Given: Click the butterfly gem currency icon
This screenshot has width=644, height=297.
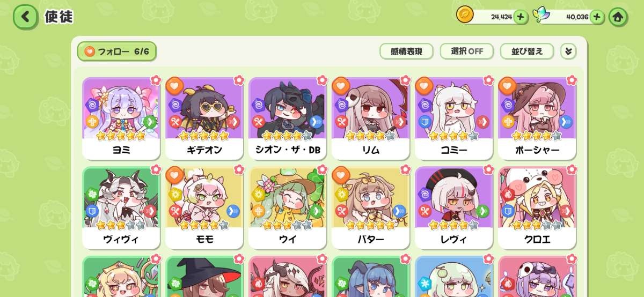Looking at the screenshot, I should (x=541, y=15).
